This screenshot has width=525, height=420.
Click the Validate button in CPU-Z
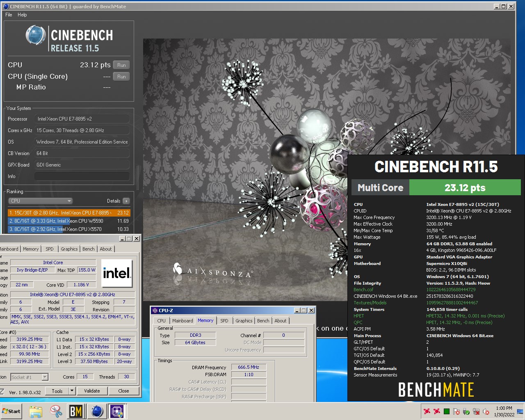click(x=92, y=391)
